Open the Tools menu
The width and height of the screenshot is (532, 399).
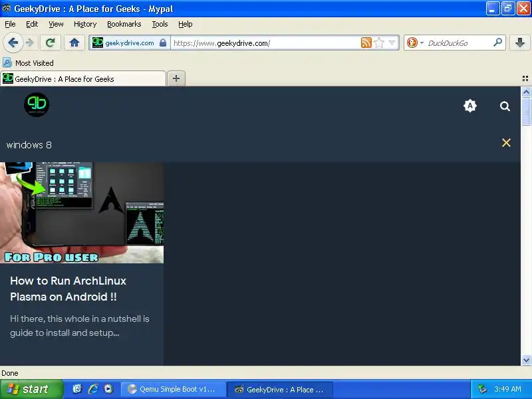tap(160, 24)
